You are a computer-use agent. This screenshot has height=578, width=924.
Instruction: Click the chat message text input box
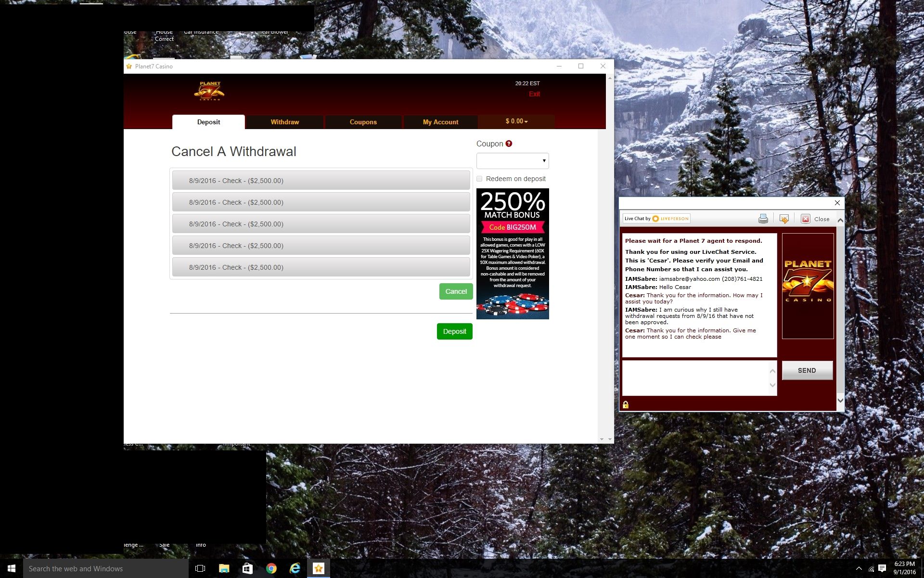click(x=696, y=378)
